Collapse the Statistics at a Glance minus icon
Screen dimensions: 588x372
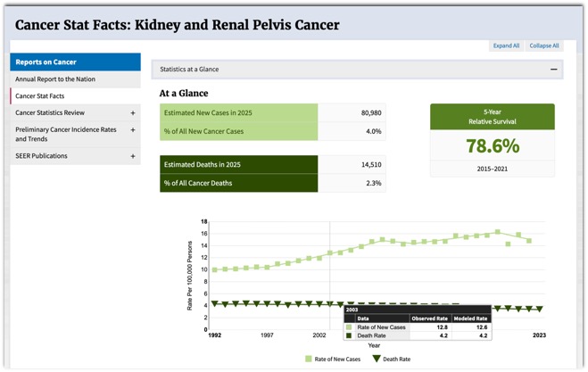click(x=553, y=69)
